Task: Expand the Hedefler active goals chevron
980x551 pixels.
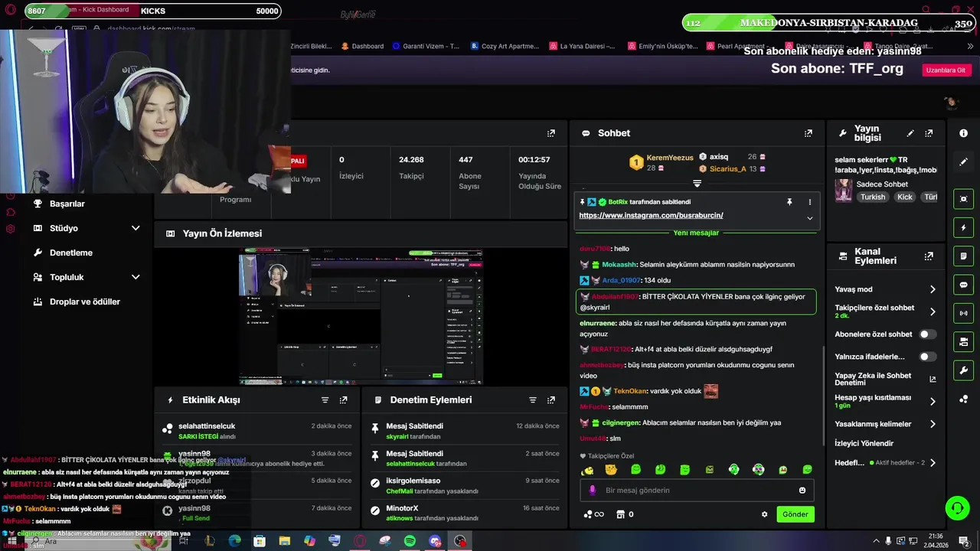Action: pos(933,463)
